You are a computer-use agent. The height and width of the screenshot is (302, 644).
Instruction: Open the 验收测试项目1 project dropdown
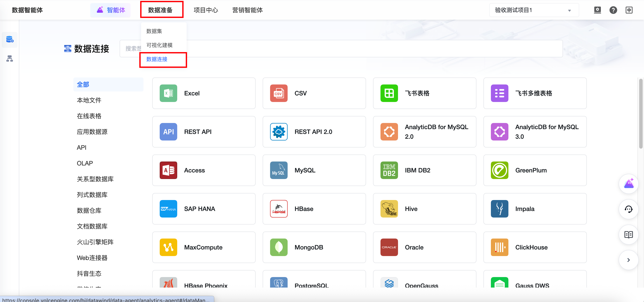tap(534, 10)
